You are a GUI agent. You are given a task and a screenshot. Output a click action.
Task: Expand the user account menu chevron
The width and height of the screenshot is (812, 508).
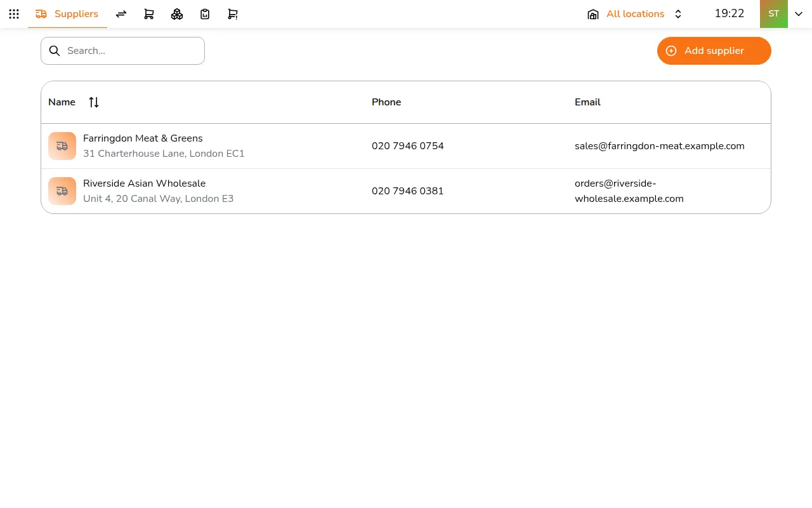[x=799, y=14]
